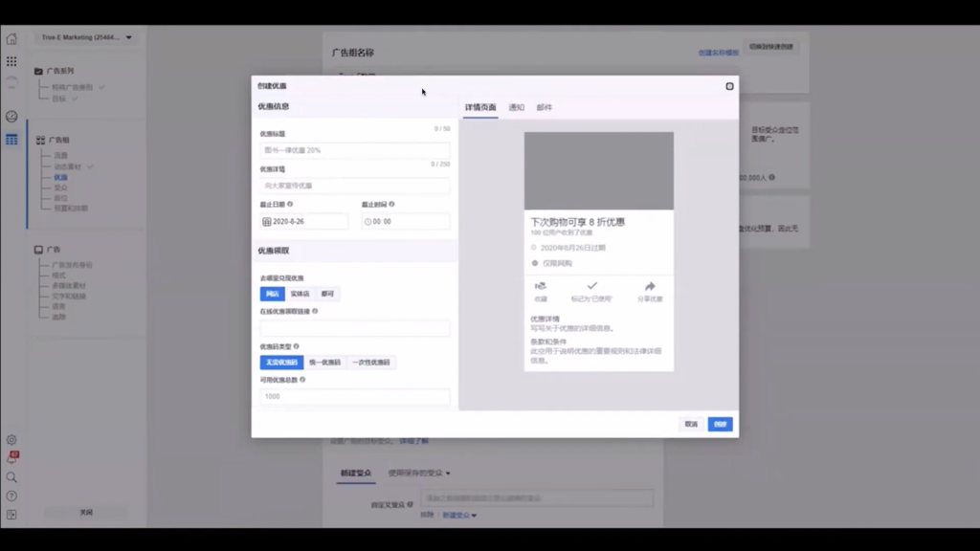980x551 pixels.
Task: Click the home icon in the left sidebar
Action: pos(11,39)
